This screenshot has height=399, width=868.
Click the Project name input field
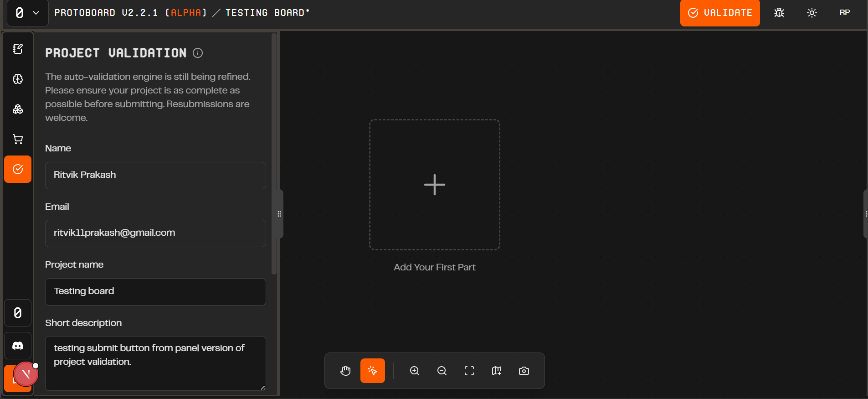pos(155,291)
